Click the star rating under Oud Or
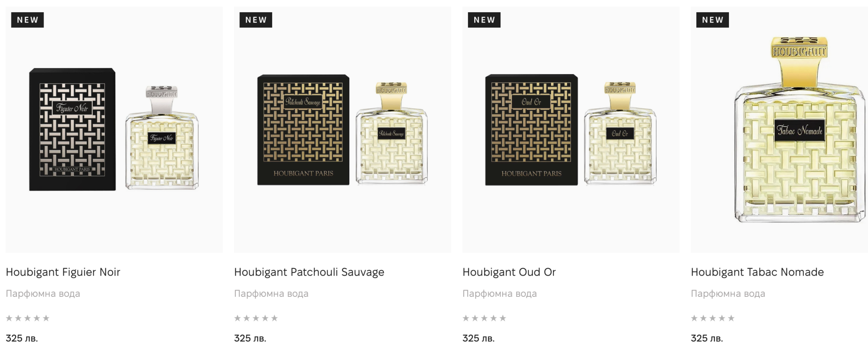Screen dimensions: 868x359 pyautogui.click(x=484, y=318)
